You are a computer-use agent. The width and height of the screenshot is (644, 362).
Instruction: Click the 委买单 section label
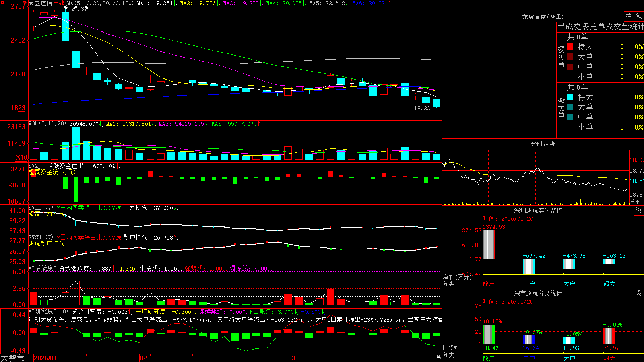(561, 57)
